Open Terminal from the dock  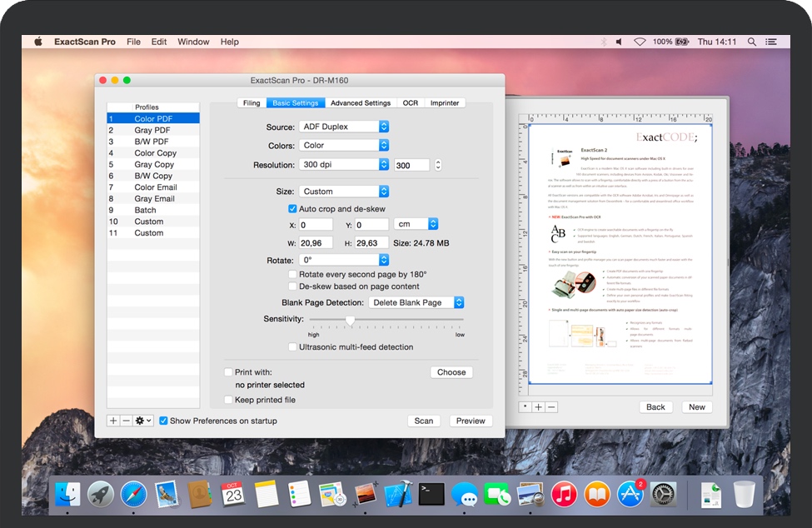point(431,494)
